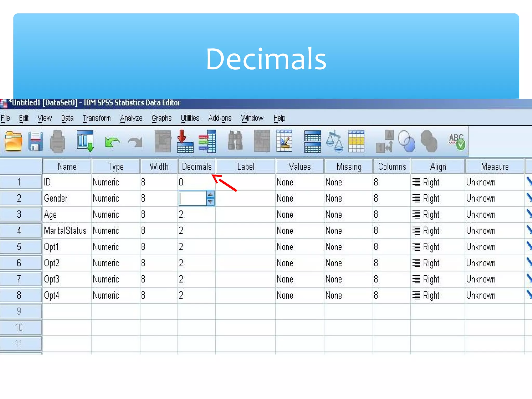
Task: Go to variable red arrow icon
Action: pos(185,141)
